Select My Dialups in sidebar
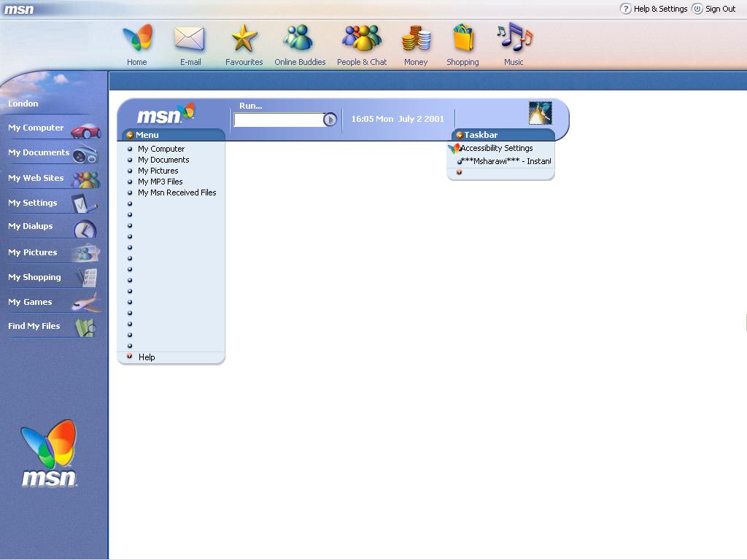The width and height of the screenshot is (747, 560). click(31, 226)
